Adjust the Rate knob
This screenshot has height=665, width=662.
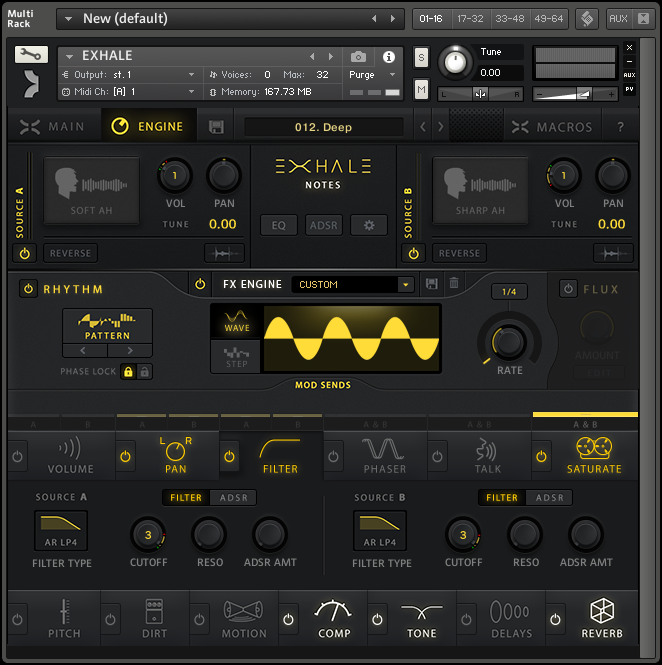(509, 343)
